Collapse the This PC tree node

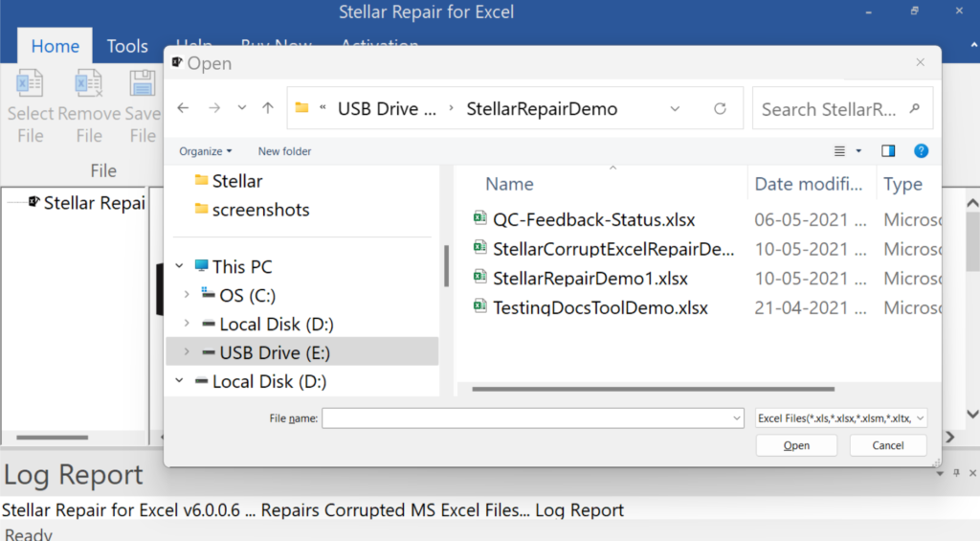point(179,266)
